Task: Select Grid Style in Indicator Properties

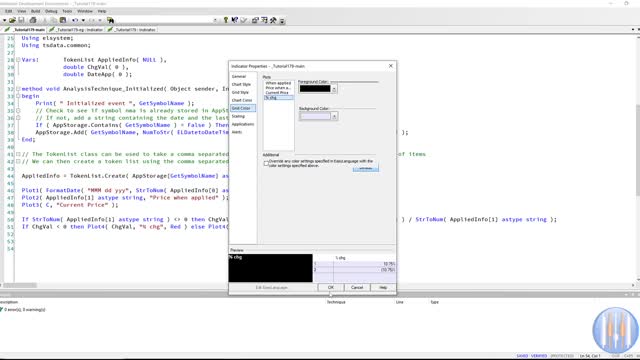Action: (x=240, y=93)
